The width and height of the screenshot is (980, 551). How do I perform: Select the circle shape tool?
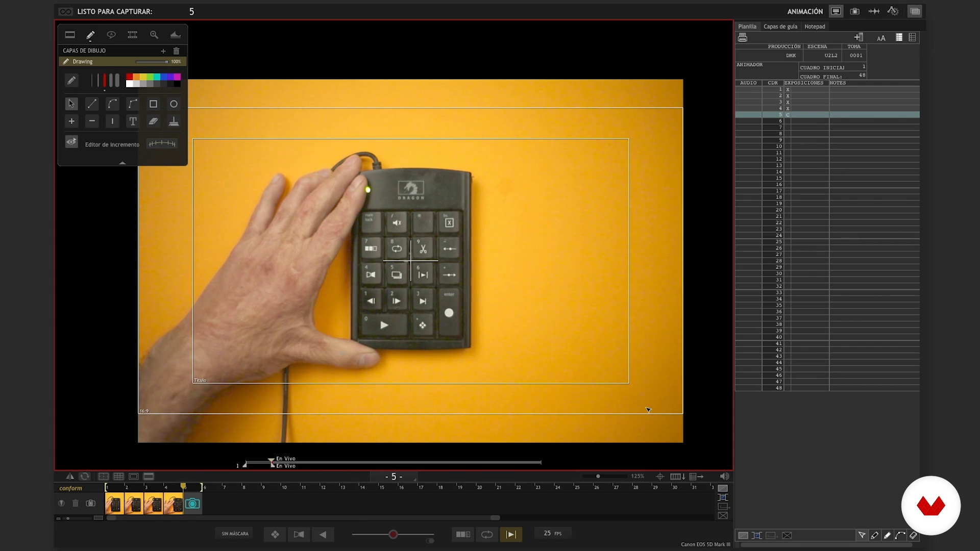pyautogui.click(x=174, y=104)
